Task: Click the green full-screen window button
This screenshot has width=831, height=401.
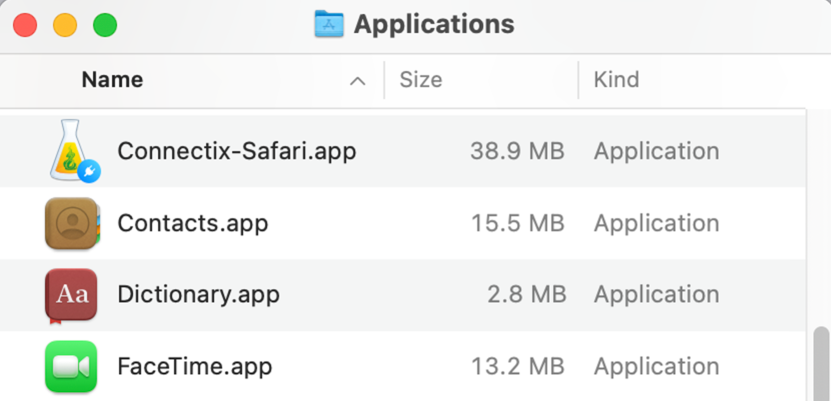Action: click(104, 25)
